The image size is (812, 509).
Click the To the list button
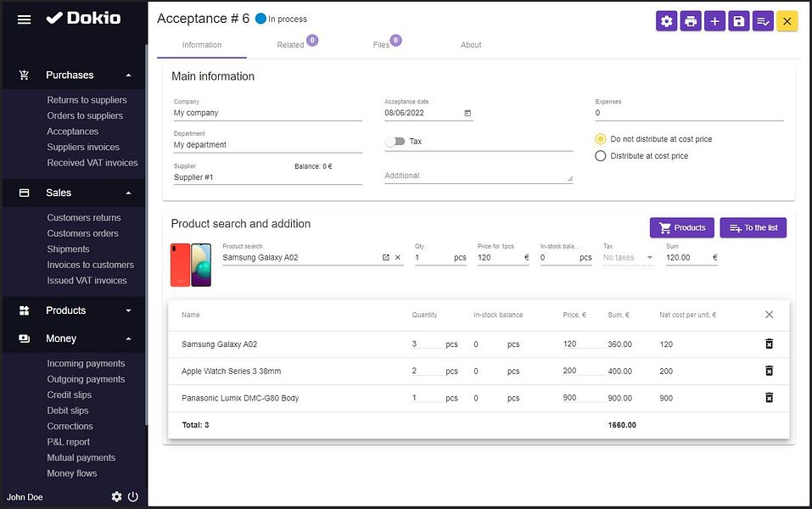753,228
